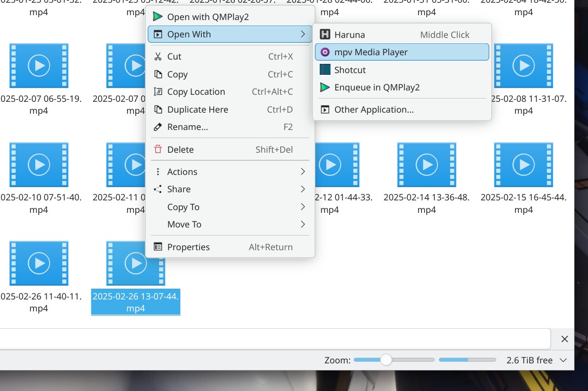Open the free space dropdown chevron
The image size is (588, 391).
tap(563, 360)
